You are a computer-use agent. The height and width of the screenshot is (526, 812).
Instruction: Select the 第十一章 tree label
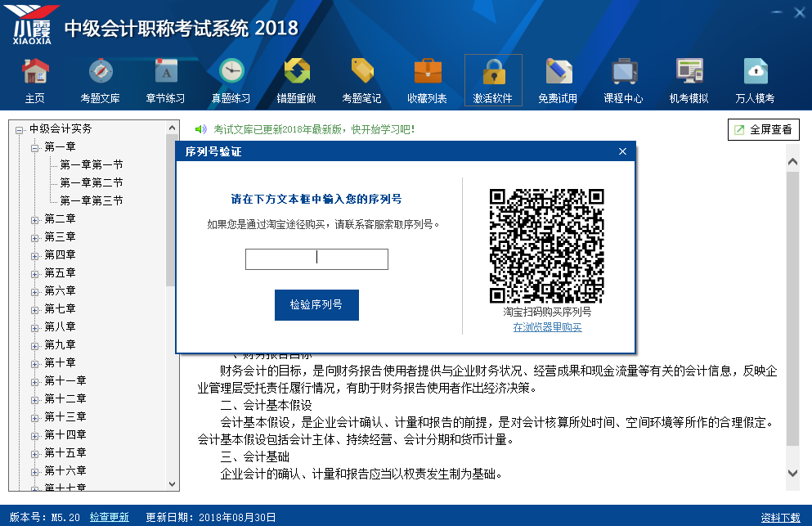pos(65,381)
